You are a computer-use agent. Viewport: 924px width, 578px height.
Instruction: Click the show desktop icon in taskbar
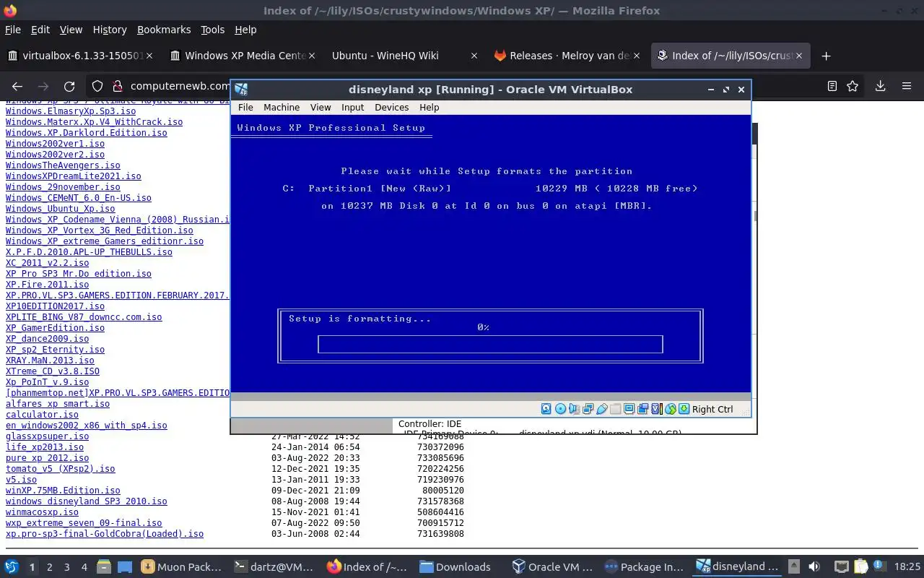point(125,567)
